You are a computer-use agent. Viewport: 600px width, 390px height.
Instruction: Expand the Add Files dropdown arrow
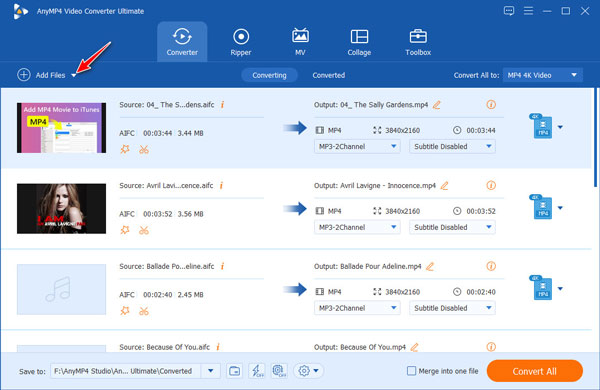tap(73, 76)
